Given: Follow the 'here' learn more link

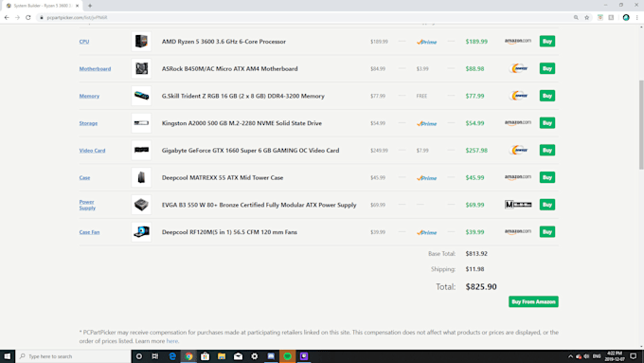Looking at the screenshot, I should click(x=172, y=341).
